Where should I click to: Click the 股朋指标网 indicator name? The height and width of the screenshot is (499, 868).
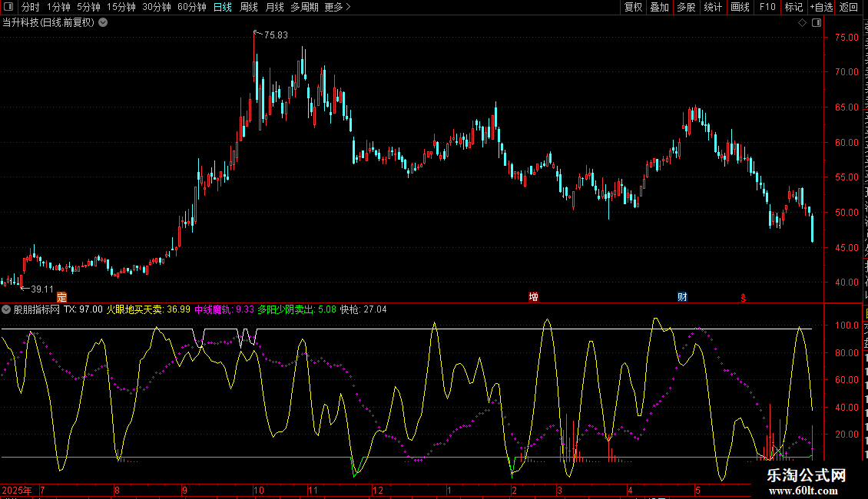(x=37, y=309)
